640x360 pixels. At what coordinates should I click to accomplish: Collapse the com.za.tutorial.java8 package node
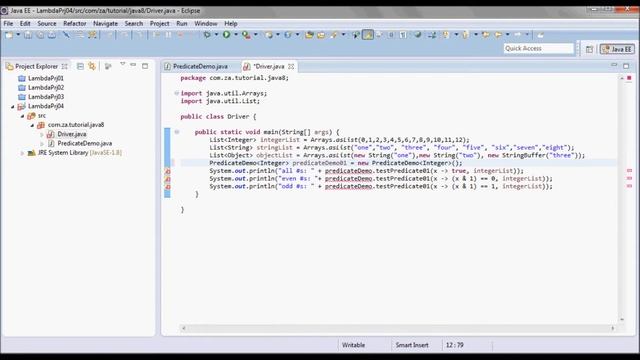32,125
